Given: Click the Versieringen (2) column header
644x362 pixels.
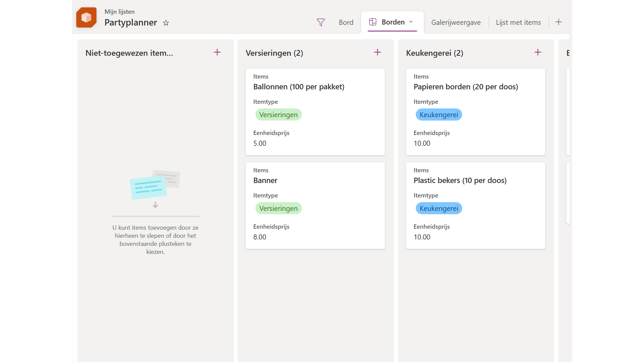Looking at the screenshot, I should (x=274, y=53).
